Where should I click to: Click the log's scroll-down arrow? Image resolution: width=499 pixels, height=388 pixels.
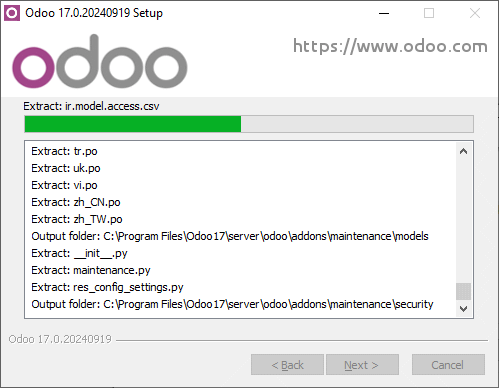tap(463, 309)
